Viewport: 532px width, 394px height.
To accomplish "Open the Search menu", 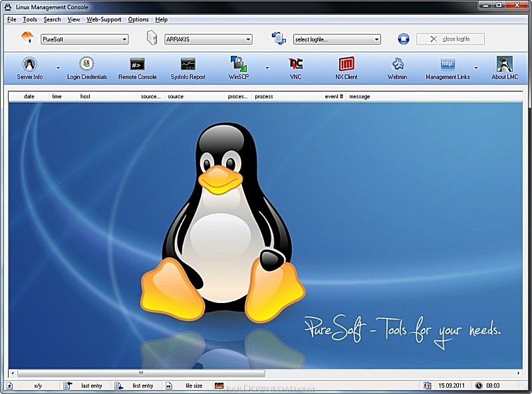I will [52, 19].
